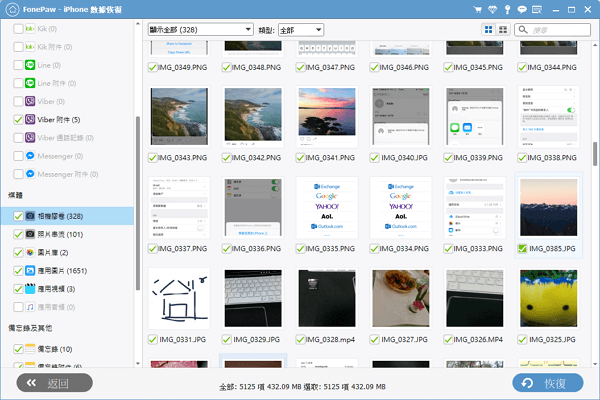Uncheck the 應用視頻 (3) checkbox
The width and height of the screenshot is (600, 400).
pos(18,289)
